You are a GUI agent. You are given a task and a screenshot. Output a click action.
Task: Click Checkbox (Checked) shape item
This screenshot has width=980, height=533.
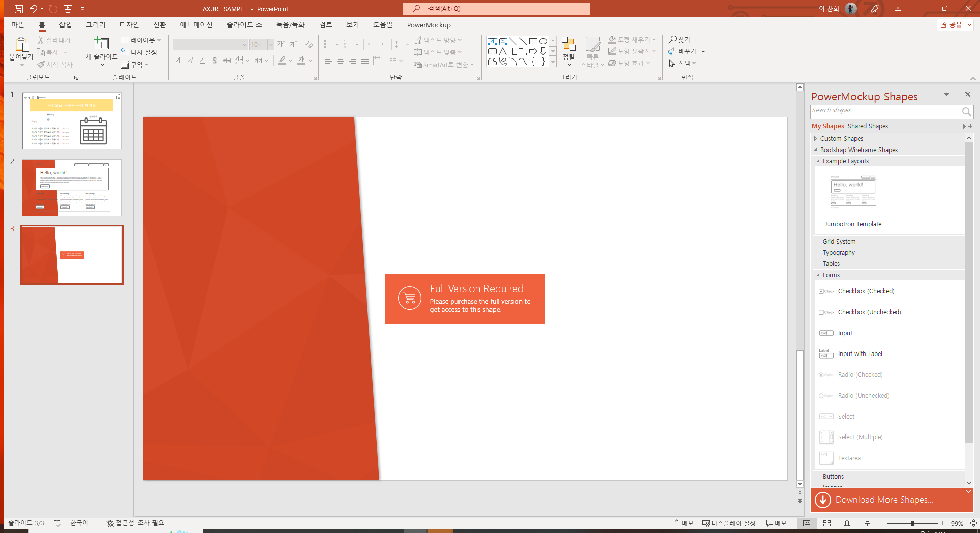(x=866, y=291)
